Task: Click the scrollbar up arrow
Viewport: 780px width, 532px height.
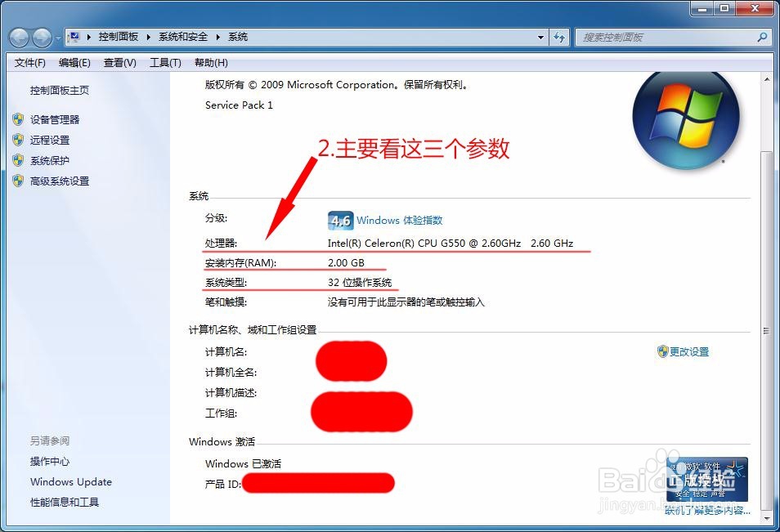Action: (767, 79)
